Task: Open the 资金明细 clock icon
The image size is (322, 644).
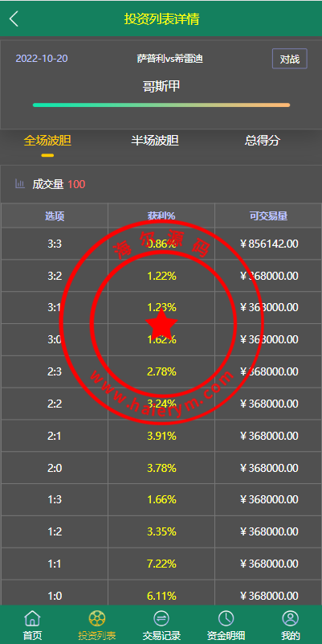Action: (x=226, y=617)
